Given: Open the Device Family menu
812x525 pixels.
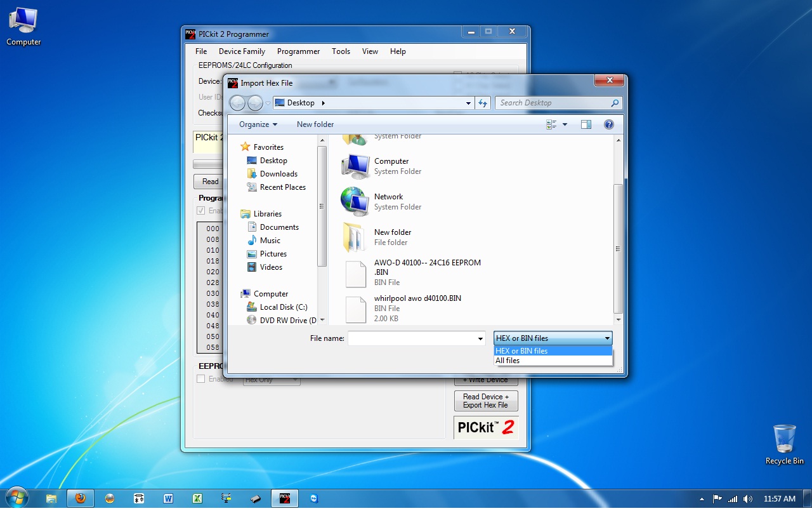Looking at the screenshot, I should click(242, 51).
